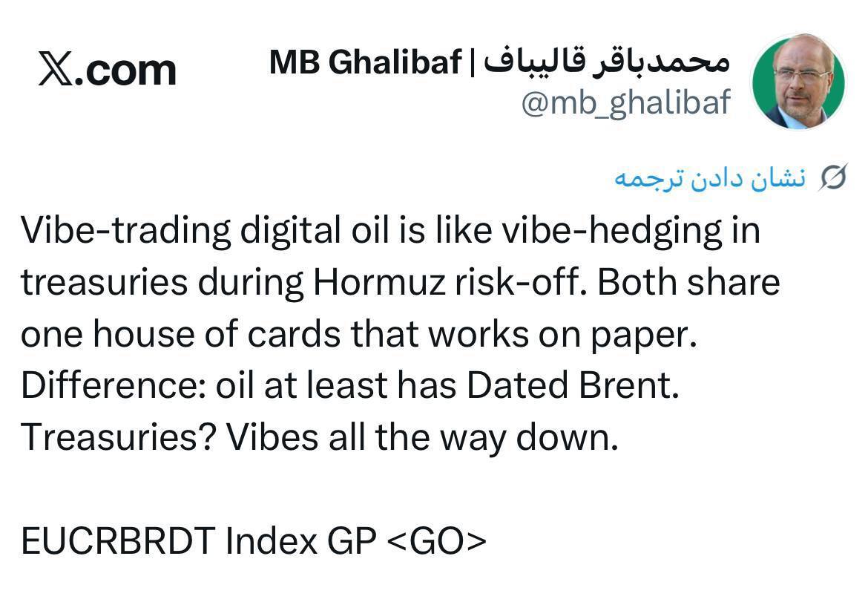Click the translate icon beside the Persian link
868x605 pixels.
click(x=833, y=178)
